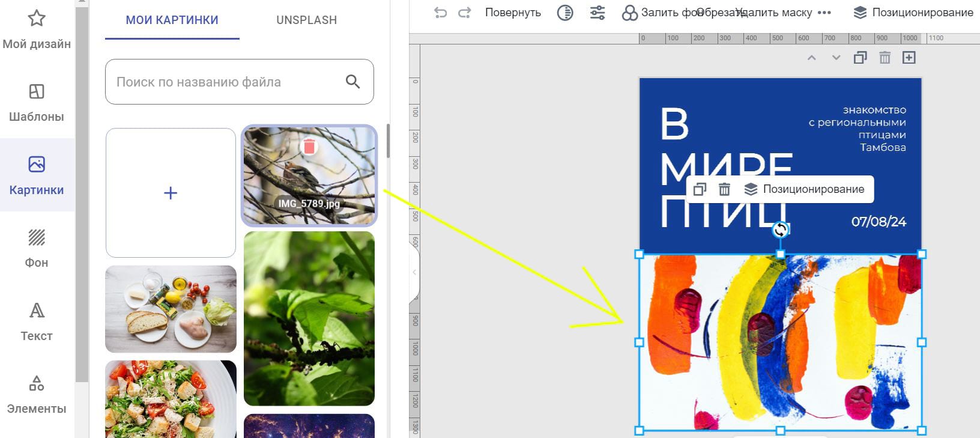The width and height of the screenshot is (980, 438).
Task: Open Позиционирование in the top toolbar
Action: click(913, 13)
